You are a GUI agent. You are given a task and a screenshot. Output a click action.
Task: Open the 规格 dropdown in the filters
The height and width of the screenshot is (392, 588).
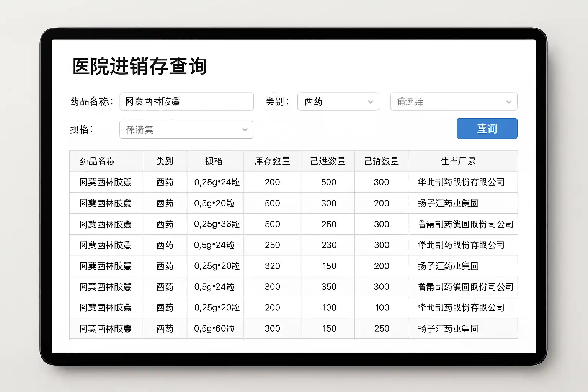pyautogui.click(x=186, y=130)
